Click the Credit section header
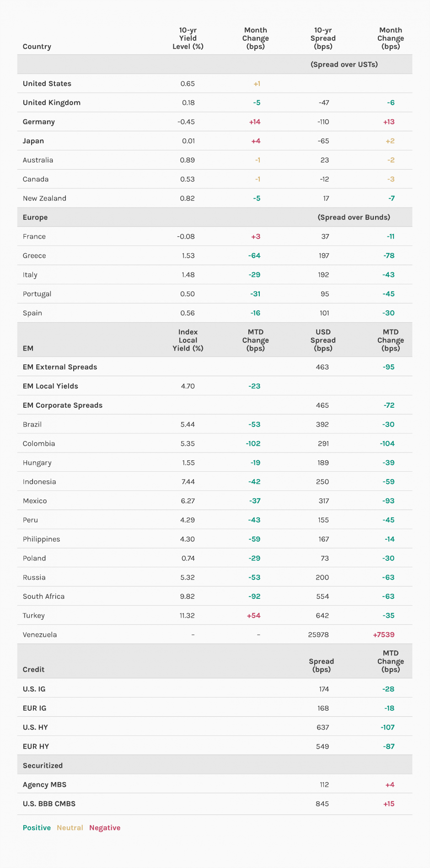The image size is (430, 868). pyautogui.click(x=33, y=670)
